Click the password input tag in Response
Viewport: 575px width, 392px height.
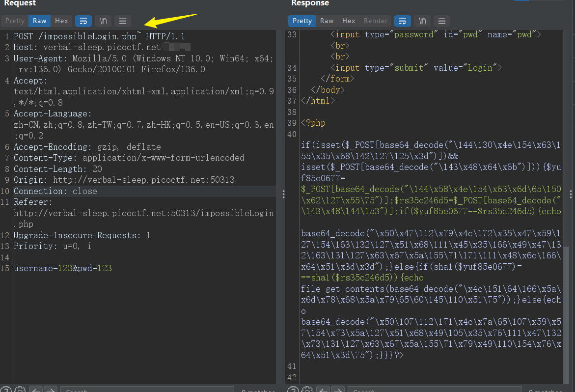pyautogui.click(x=436, y=34)
